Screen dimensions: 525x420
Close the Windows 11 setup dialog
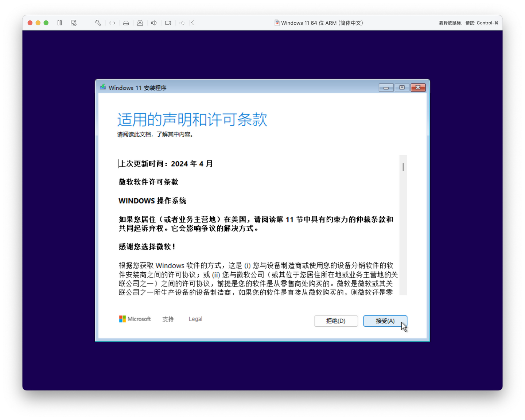click(418, 87)
